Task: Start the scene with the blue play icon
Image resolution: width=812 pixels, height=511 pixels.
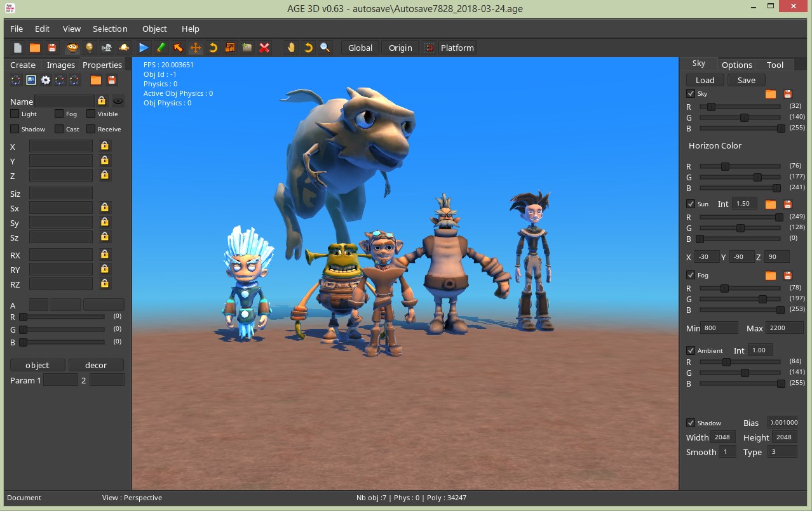Action: click(144, 48)
